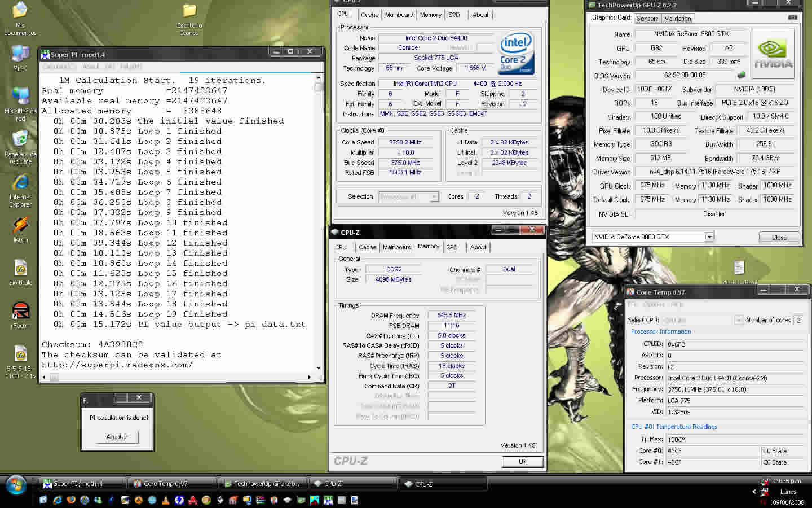This screenshot has width=812, height=508.
Task: Click Specification Intel(R) Core(TM)2 CPU field
Action: click(457, 84)
